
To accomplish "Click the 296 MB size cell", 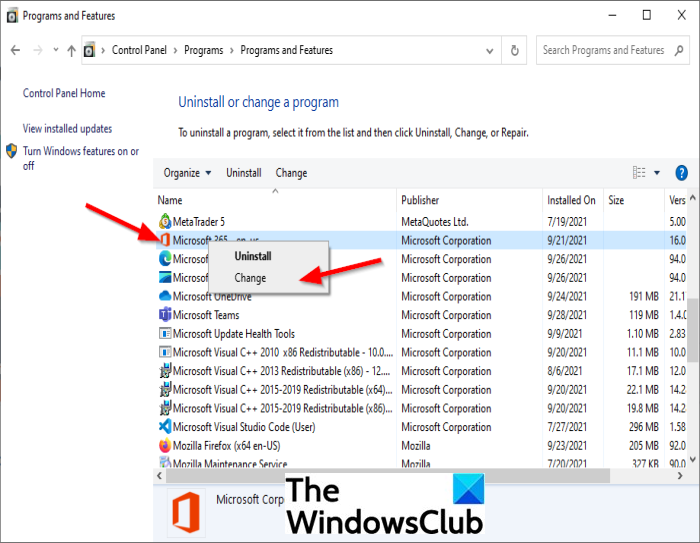I will click(x=644, y=427).
